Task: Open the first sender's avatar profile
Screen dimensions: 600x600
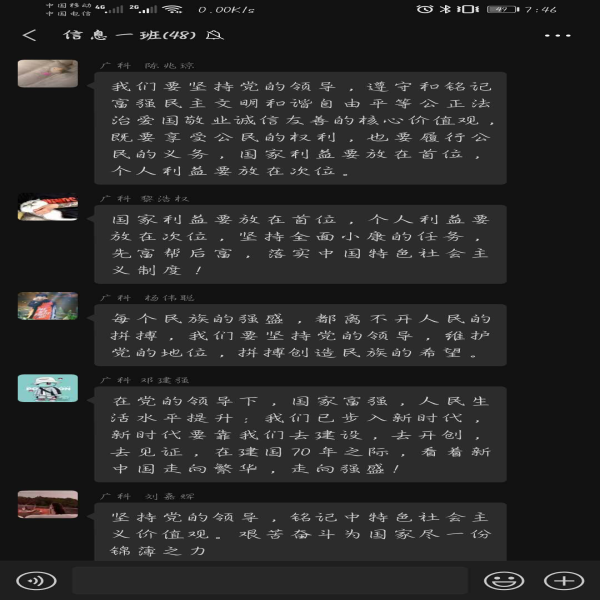Action: [x=48, y=73]
